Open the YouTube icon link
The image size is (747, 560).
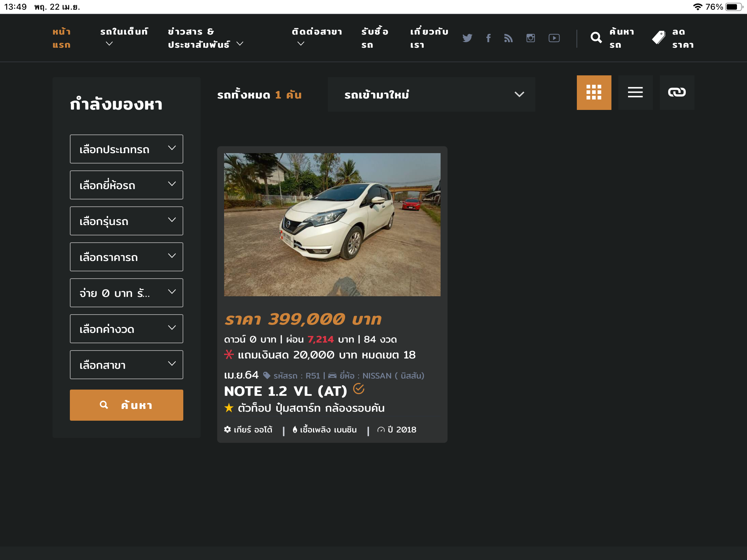click(554, 38)
